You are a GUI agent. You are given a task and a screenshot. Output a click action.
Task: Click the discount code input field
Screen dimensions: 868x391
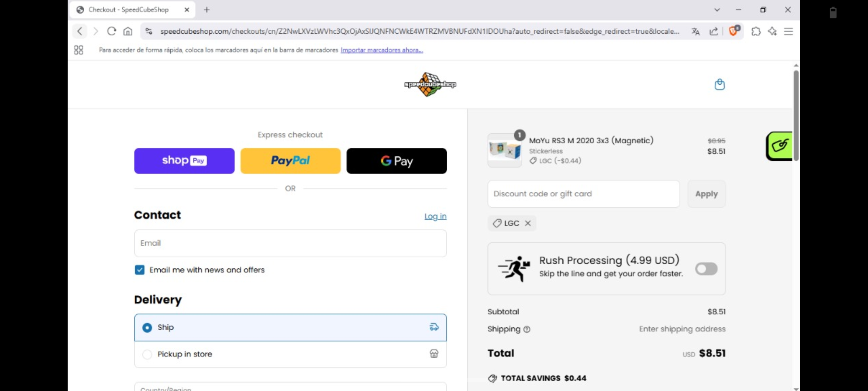pyautogui.click(x=583, y=194)
